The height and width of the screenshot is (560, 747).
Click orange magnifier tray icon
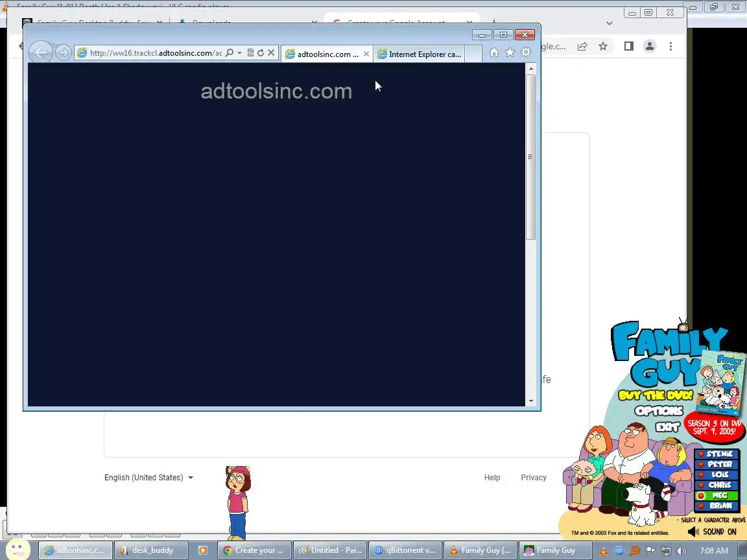pos(635,551)
